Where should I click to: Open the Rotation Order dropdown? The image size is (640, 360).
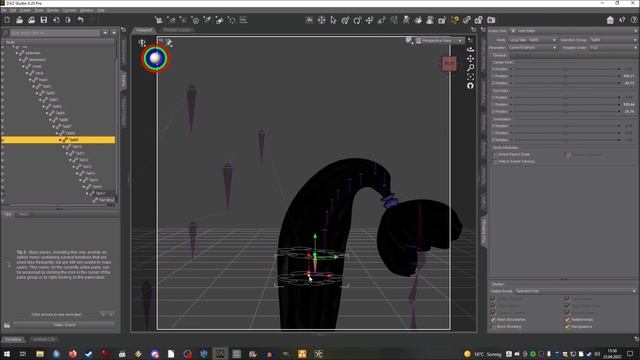[x=613, y=48]
